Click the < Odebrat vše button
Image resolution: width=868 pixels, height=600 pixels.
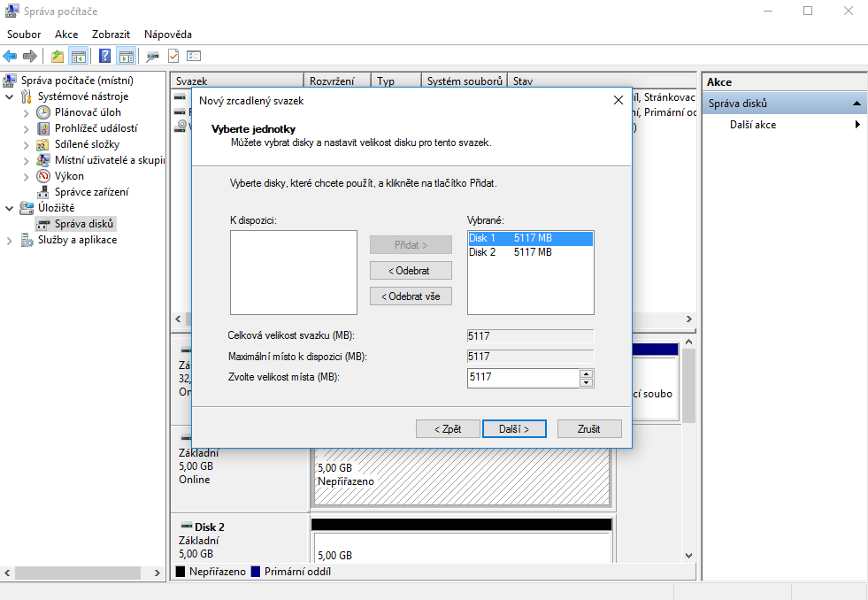pos(411,296)
